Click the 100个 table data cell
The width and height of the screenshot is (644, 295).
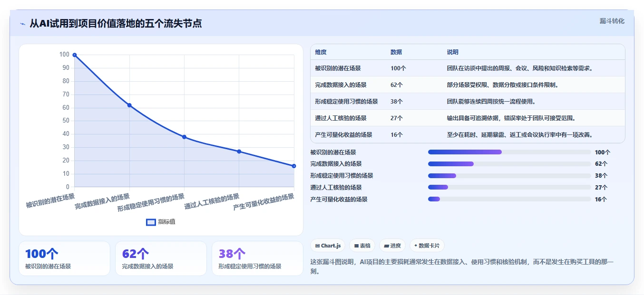tap(398, 68)
